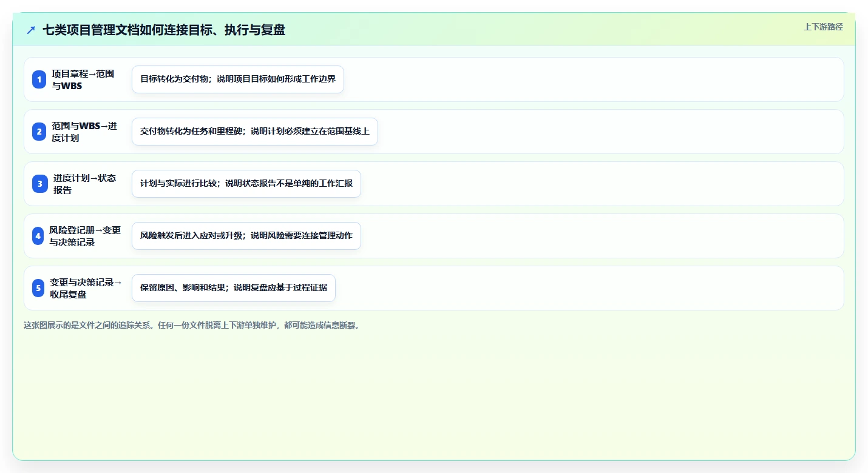The height and width of the screenshot is (473, 868).
Task: Click the arrow icon beside the title
Action: (x=31, y=30)
